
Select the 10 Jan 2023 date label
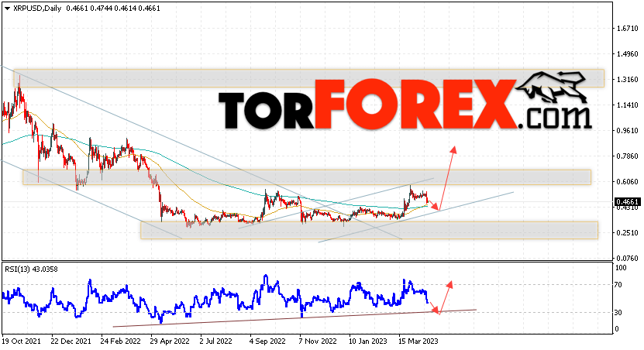tap(368, 341)
